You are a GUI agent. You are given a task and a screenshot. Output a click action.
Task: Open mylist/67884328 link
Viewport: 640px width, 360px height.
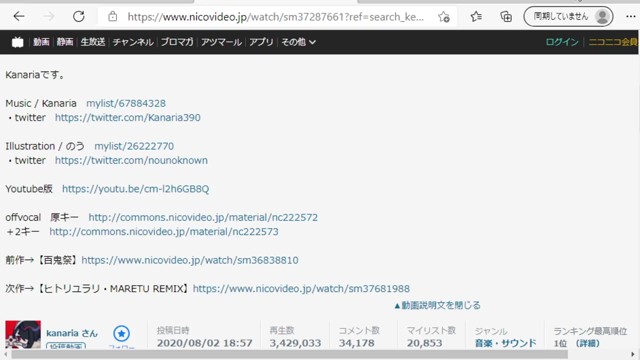tap(126, 103)
